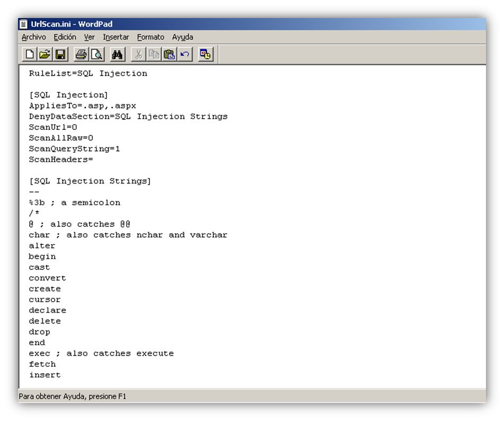The image size is (504, 421).
Task: Launch Find using the binoculars icon
Action: [117, 55]
